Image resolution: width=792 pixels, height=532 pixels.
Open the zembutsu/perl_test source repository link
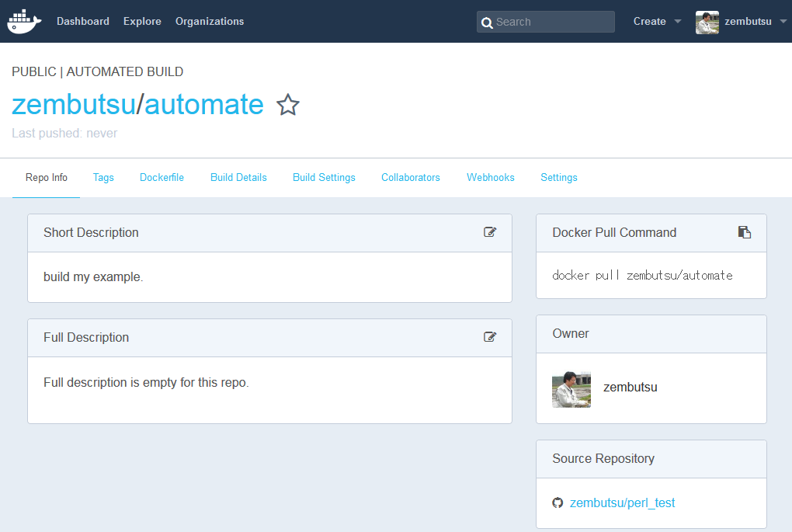point(622,502)
